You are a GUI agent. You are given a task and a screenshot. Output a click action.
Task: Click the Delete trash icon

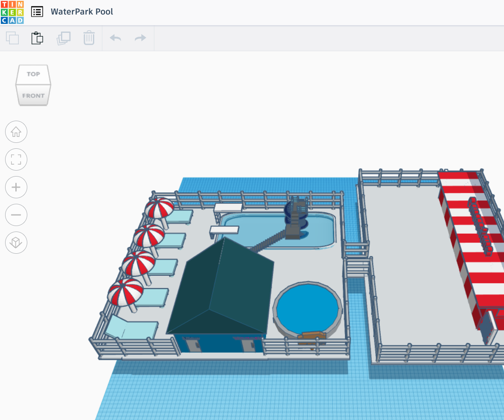point(89,38)
